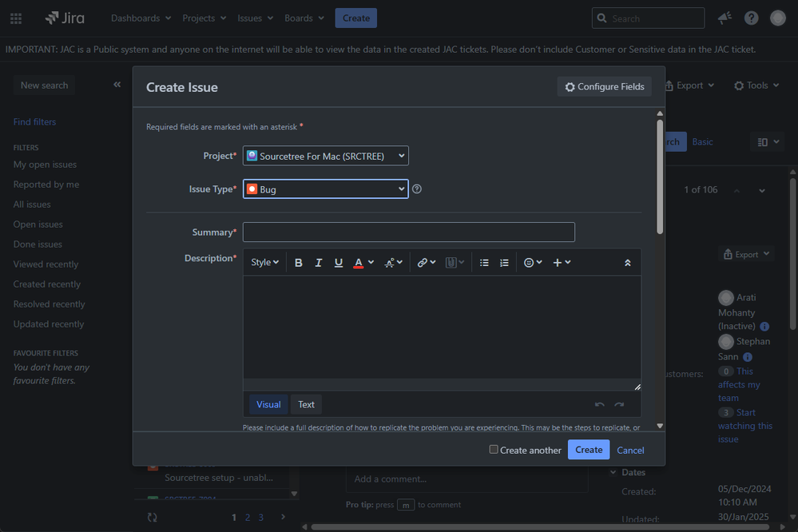
Task: Open more text formatting options
Action: coord(393,263)
